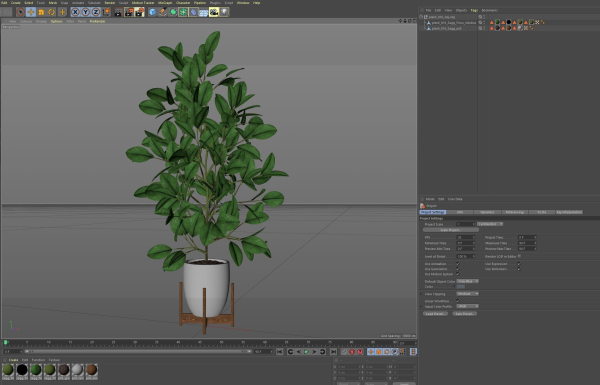Open the floor environment icon
Image resolution: width=600 pixels, height=385 pixels.
pyautogui.click(x=204, y=12)
